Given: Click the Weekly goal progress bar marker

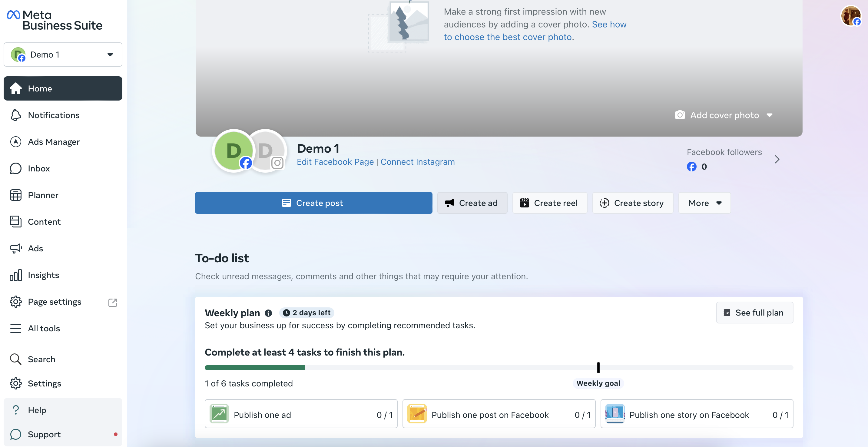Looking at the screenshot, I should pyautogui.click(x=598, y=368).
